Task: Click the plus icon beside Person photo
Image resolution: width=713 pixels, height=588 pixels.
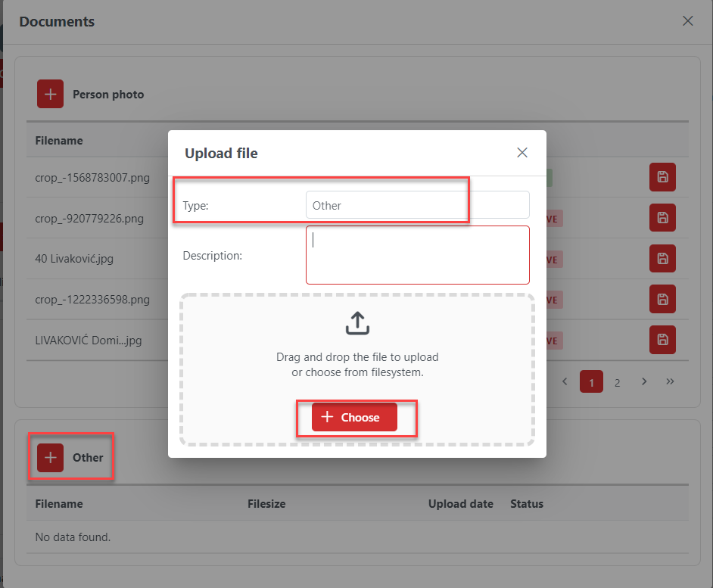Action: click(51, 95)
